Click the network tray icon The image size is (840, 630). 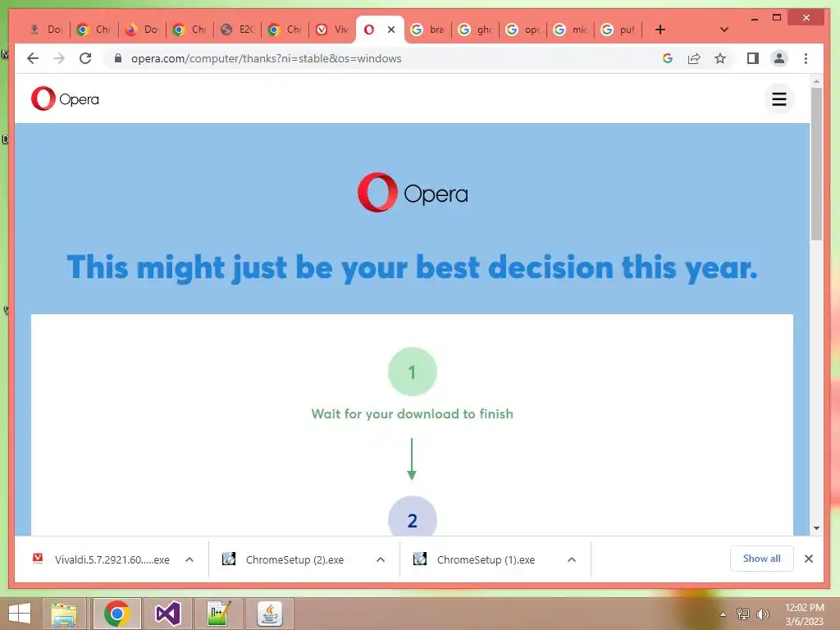(742, 614)
